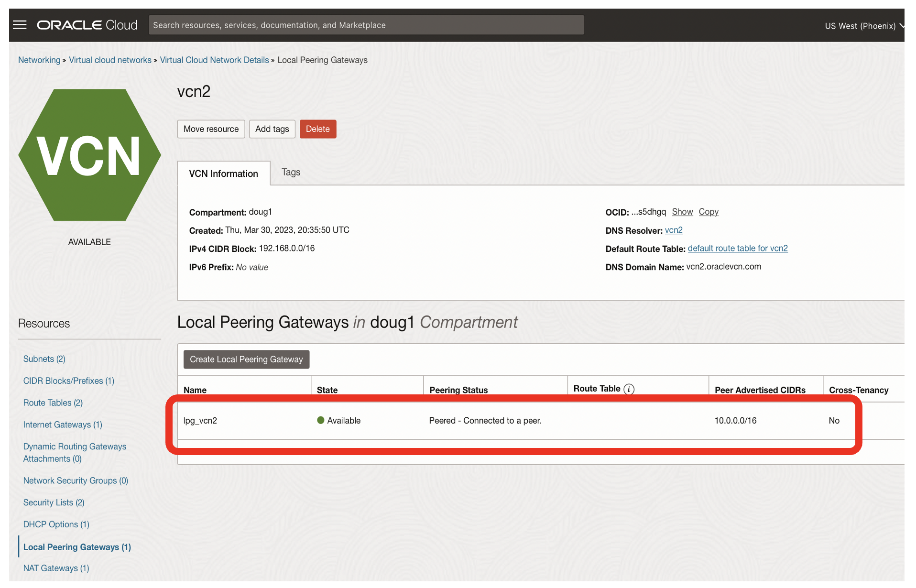
Task: Click the Peer Advertised CIDRs header
Action: [x=760, y=390]
